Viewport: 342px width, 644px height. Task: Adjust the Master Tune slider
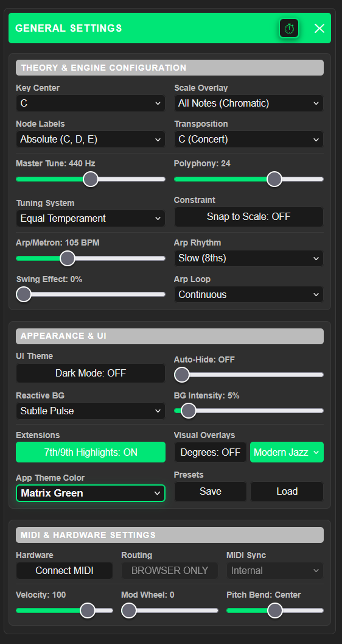tap(90, 179)
